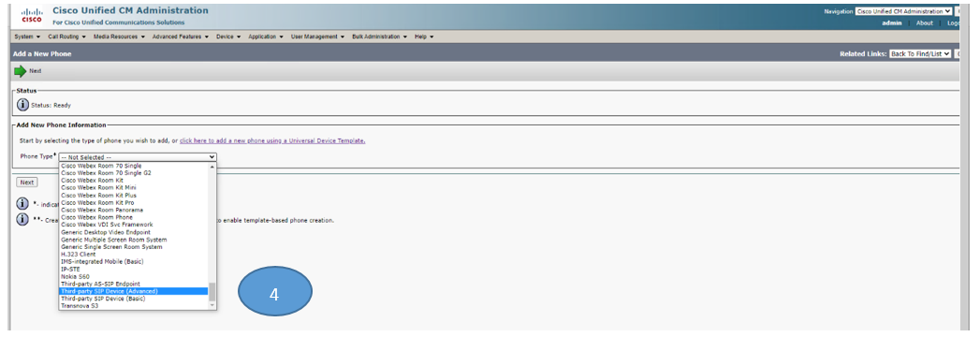Viewport: 980px width, 337px height.
Task: Click the Cisco logo
Action: pos(31,15)
